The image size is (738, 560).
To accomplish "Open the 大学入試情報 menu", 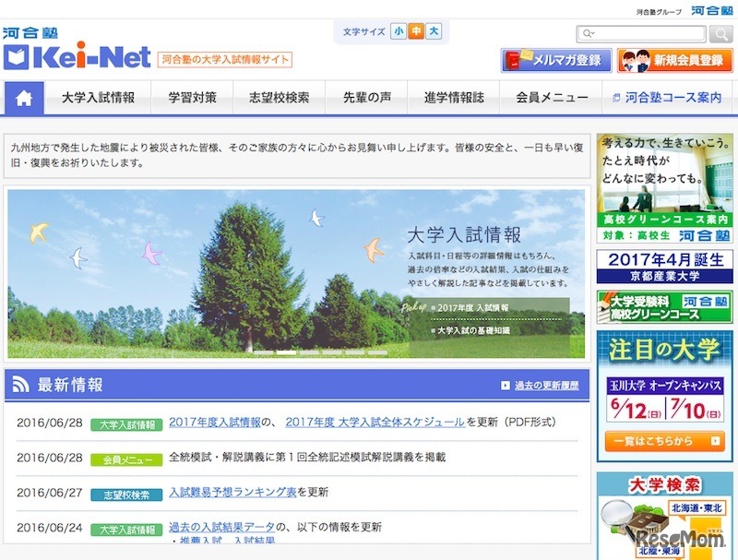I will click(x=98, y=98).
